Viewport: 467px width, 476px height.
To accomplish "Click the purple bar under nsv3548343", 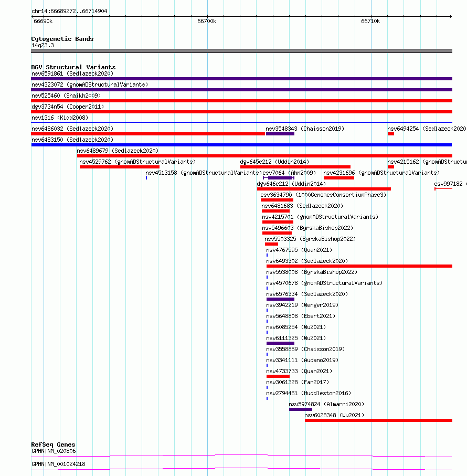I will 280,134.
